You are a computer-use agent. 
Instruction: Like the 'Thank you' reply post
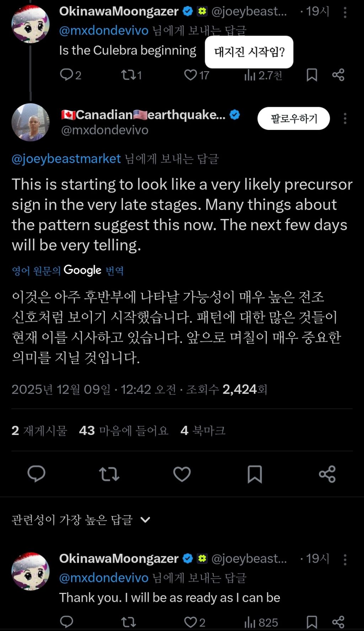point(191,622)
